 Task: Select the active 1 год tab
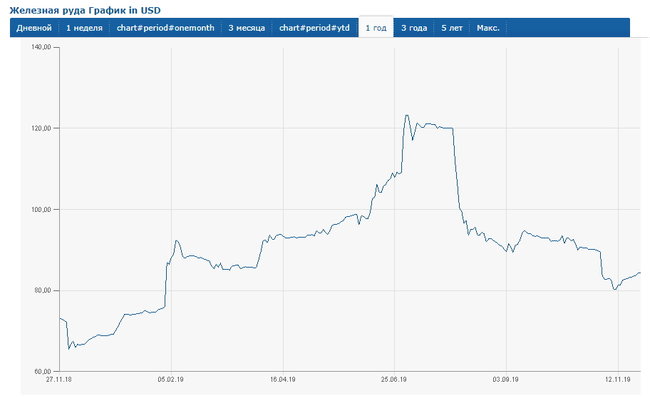[376, 28]
